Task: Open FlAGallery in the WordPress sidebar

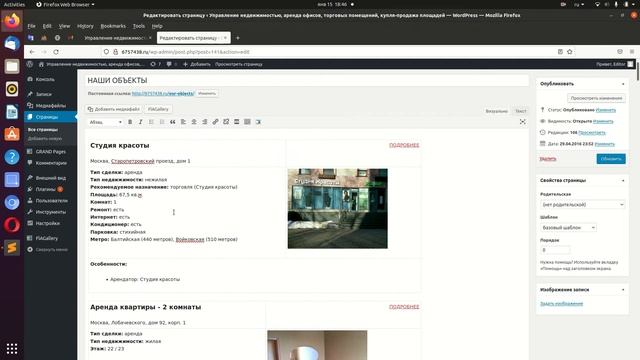Action: tap(47, 238)
